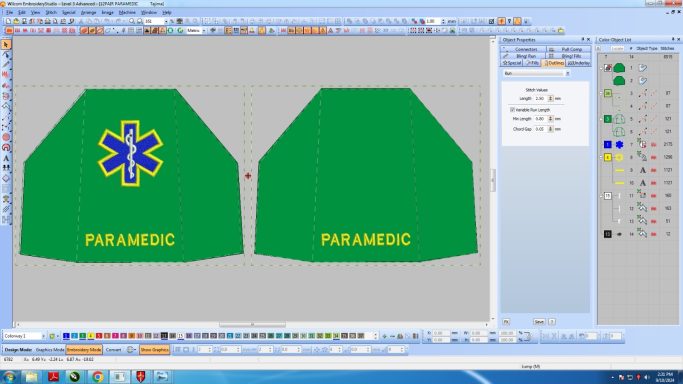Viewport: 683px width, 384px height.
Task: Toggle the Variable Run Length checkbox
Action: click(512, 110)
